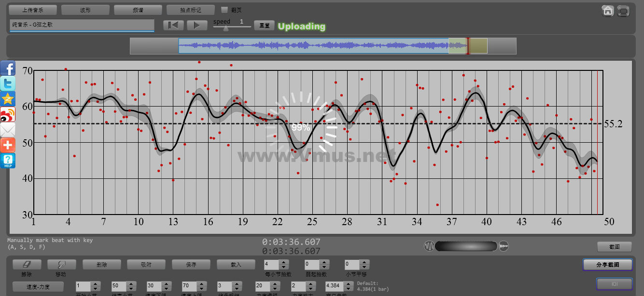Increase the 每小节拍数 beats-per-bar stepper
Viewport: 644px width, 296px height.
pos(284,262)
